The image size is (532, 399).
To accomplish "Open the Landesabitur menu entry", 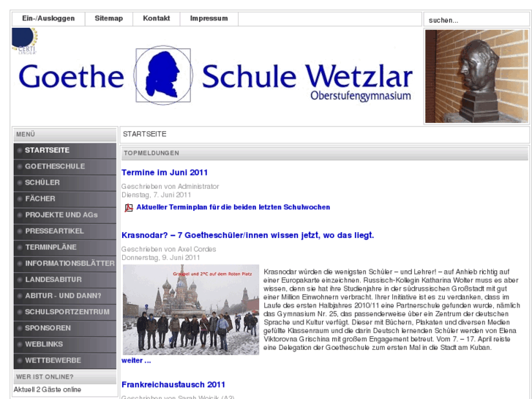I will pyautogui.click(x=65, y=280).
